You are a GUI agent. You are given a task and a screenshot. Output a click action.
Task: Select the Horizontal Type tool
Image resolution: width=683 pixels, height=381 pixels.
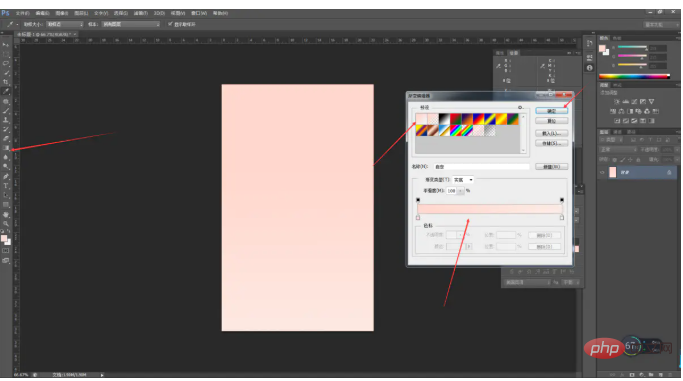click(x=6, y=186)
